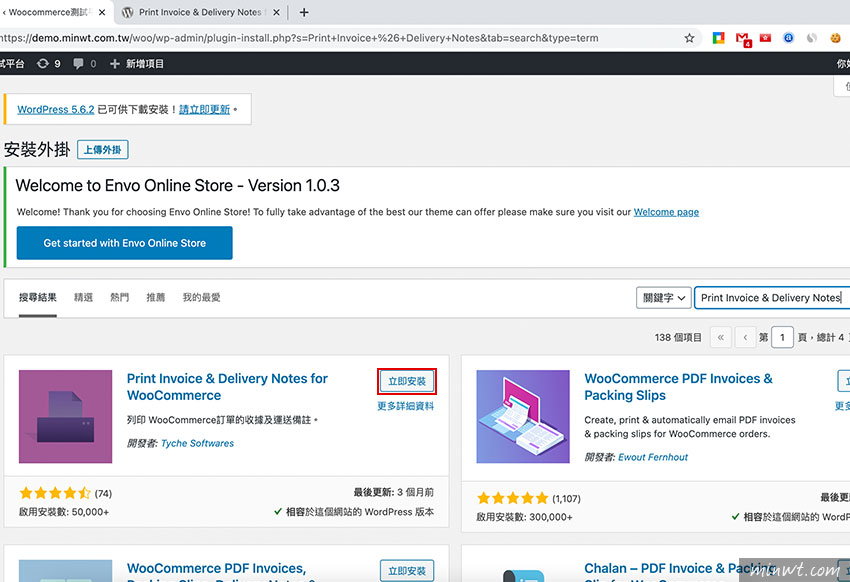Click the colorful square extension icon
The width and height of the screenshot is (850, 582).
click(718, 38)
